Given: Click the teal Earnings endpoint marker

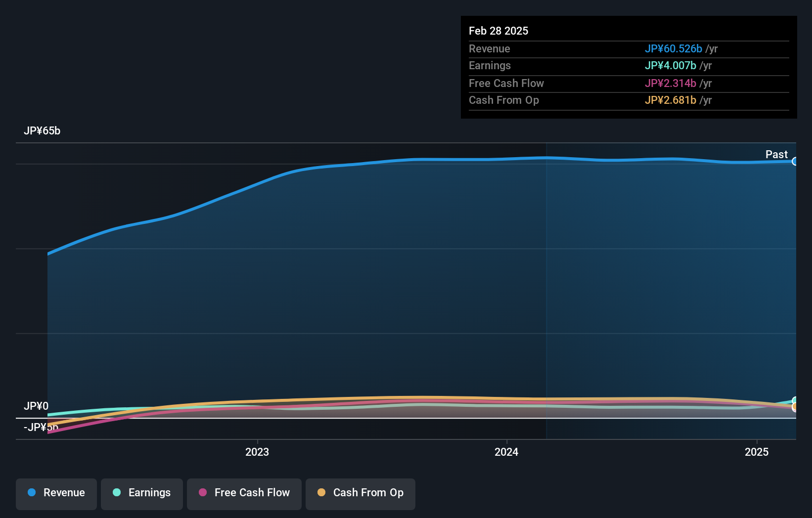Looking at the screenshot, I should 795,400.
